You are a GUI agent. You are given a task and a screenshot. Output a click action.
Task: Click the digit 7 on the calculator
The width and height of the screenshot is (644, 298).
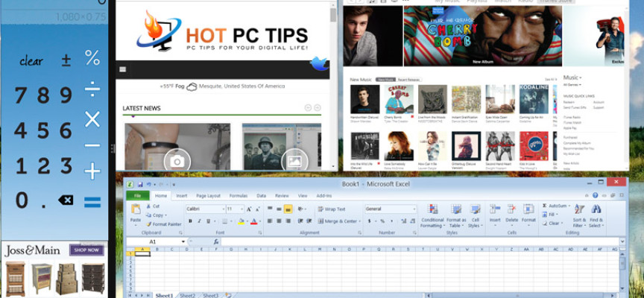[21, 95]
